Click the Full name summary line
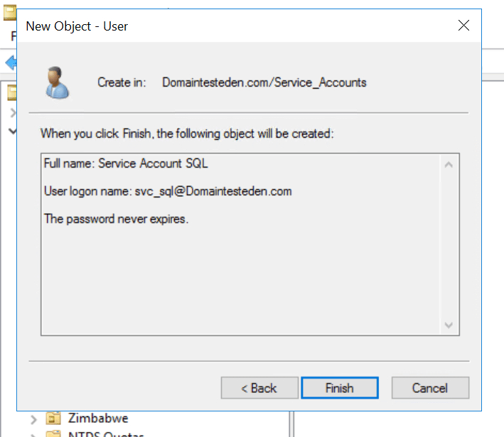 click(126, 163)
